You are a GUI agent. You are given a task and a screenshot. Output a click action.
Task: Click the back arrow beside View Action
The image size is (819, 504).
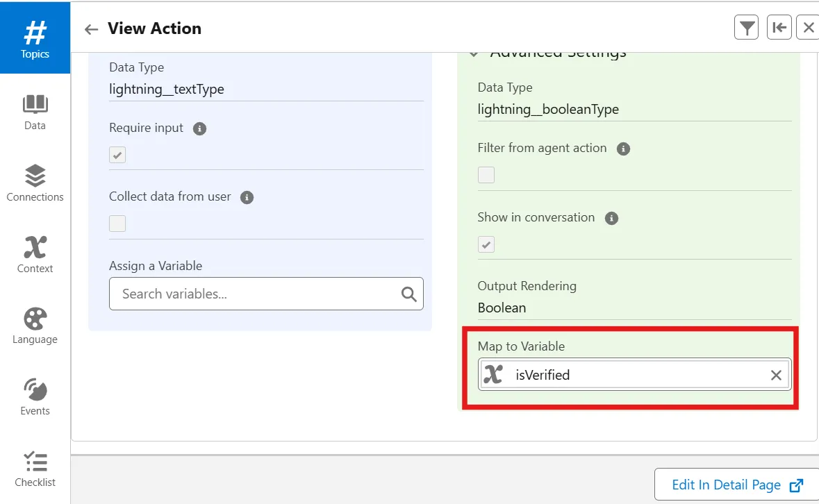pos(91,29)
